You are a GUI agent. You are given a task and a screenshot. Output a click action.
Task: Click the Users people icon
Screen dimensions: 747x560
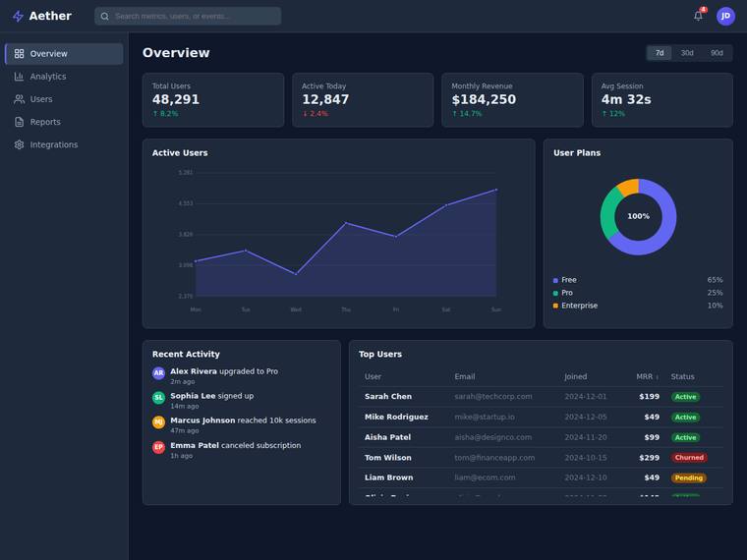click(x=19, y=99)
